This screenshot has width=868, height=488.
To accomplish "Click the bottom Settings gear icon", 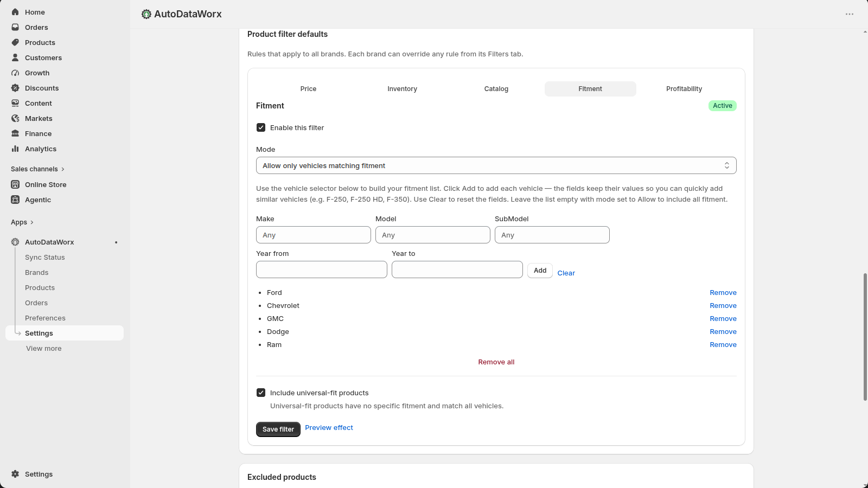I will (x=15, y=474).
